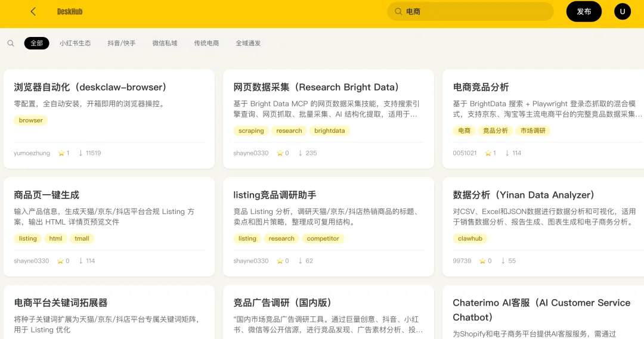Click the brightdata tag chip
644x339 pixels.
pyautogui.click(x=329, y=130)
